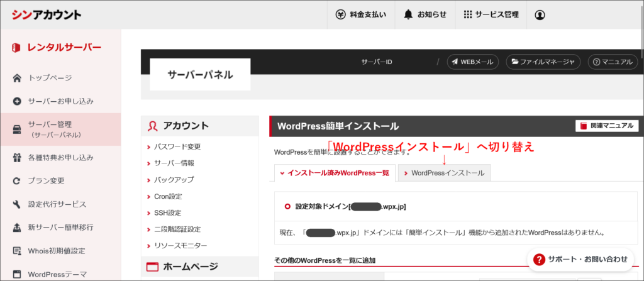
Task: Click the サーバーID label
Action: pyautogui.click(x=377, y=62)
